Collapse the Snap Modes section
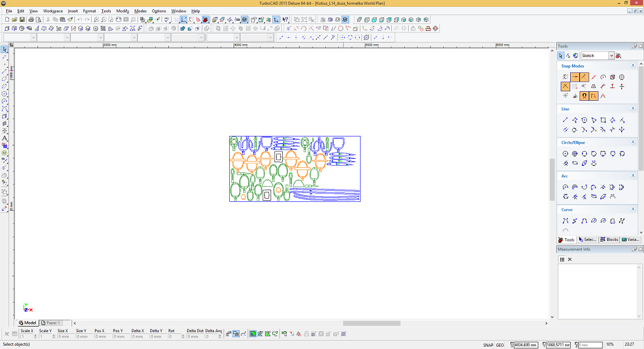 click(633, 65)
